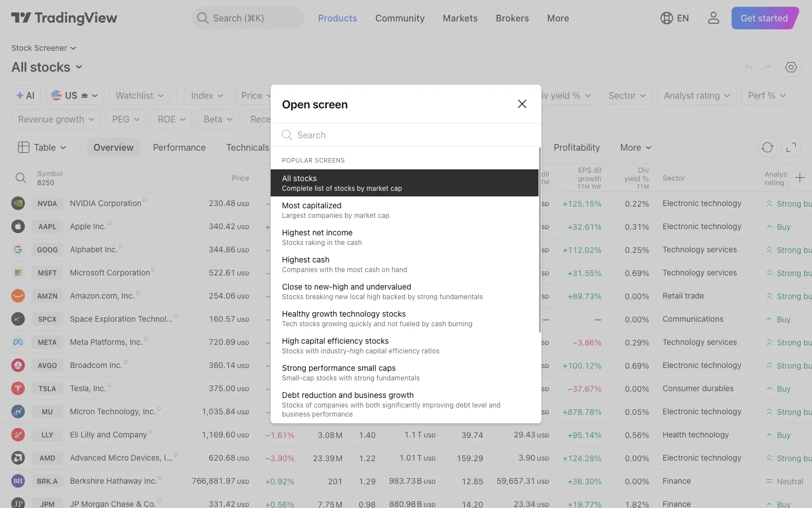Select the Most capitalized screen
Image resolution: width=812 pixels, height=508 pixels.
(404, 210)
